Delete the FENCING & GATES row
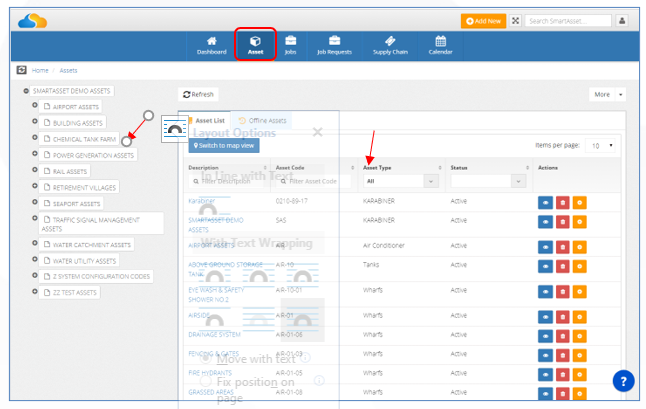The image size is (646, 409). (562, 355)
